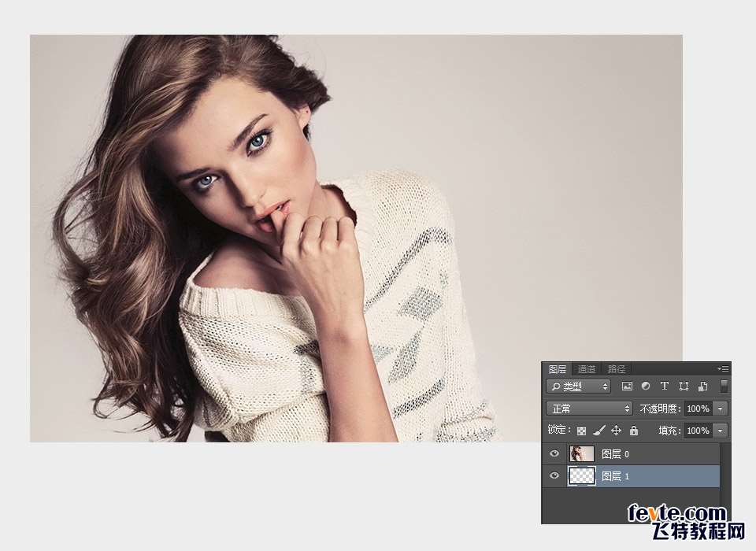Click the pixel layer filter icon
756x551 pixels.
click(x=627, y=386)
